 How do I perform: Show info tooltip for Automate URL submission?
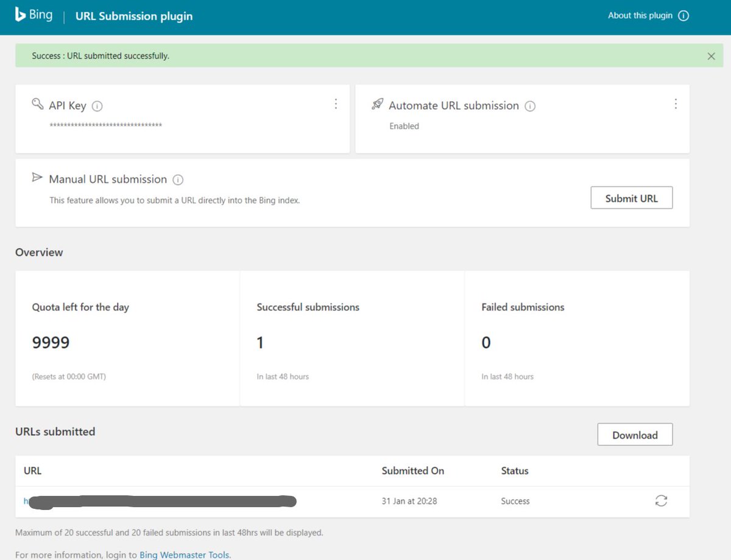point(530,106)
